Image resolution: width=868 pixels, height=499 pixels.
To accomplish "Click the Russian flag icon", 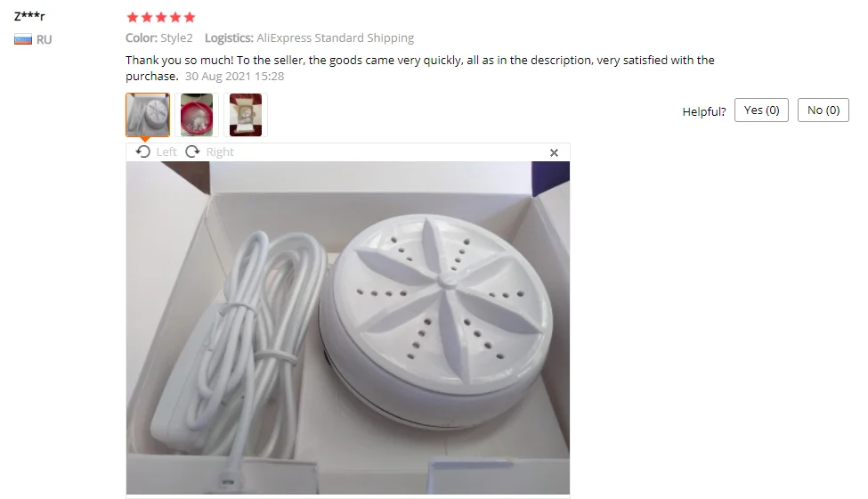I will pos(22,39).
